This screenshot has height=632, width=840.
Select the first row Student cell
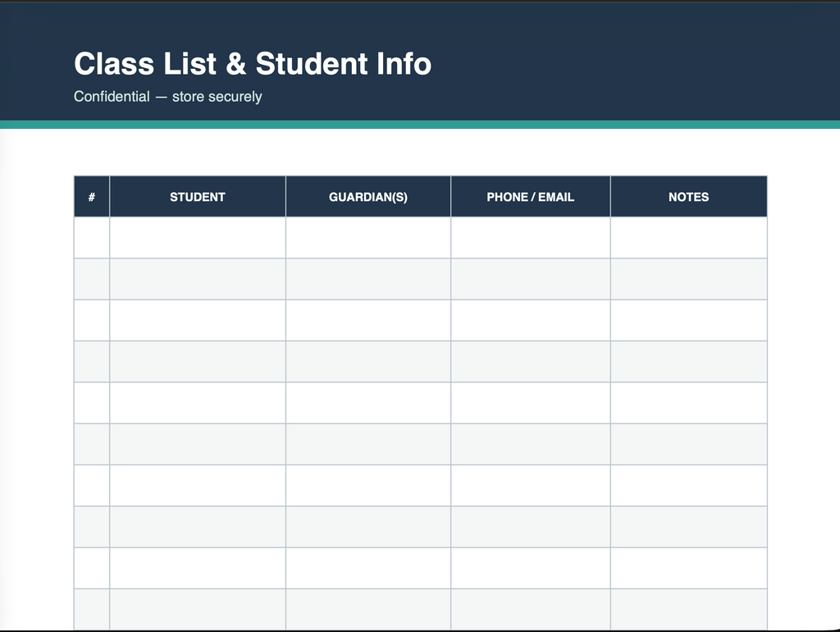(198, 237)
